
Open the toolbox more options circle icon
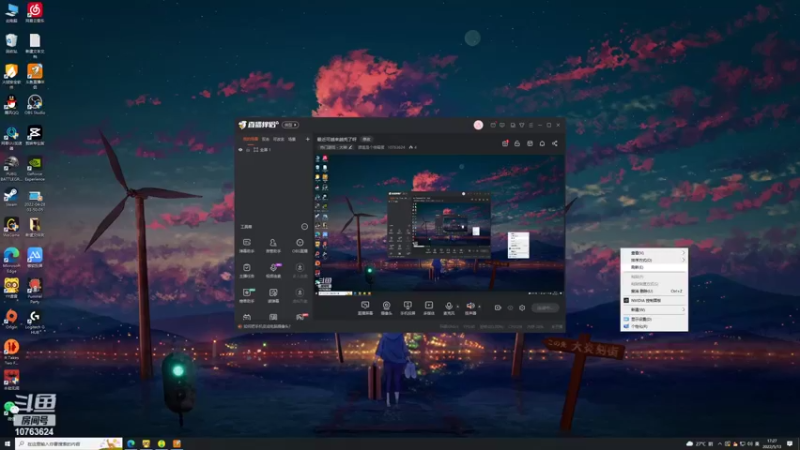(305, 227)
